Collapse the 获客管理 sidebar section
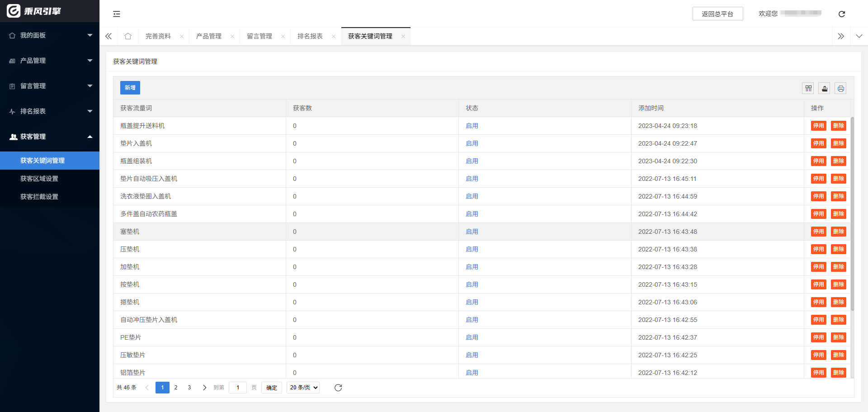 pos(50,137)
